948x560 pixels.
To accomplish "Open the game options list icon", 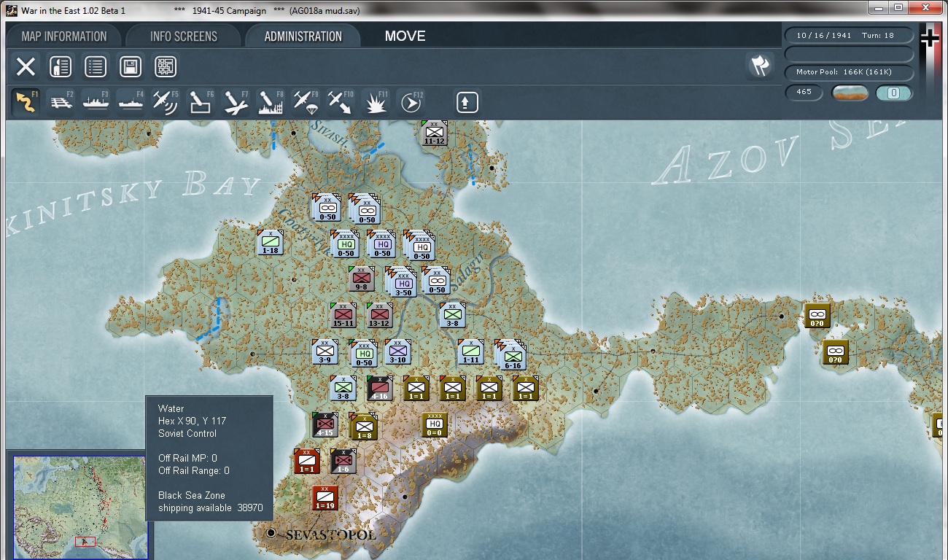I will coord(96,67).
